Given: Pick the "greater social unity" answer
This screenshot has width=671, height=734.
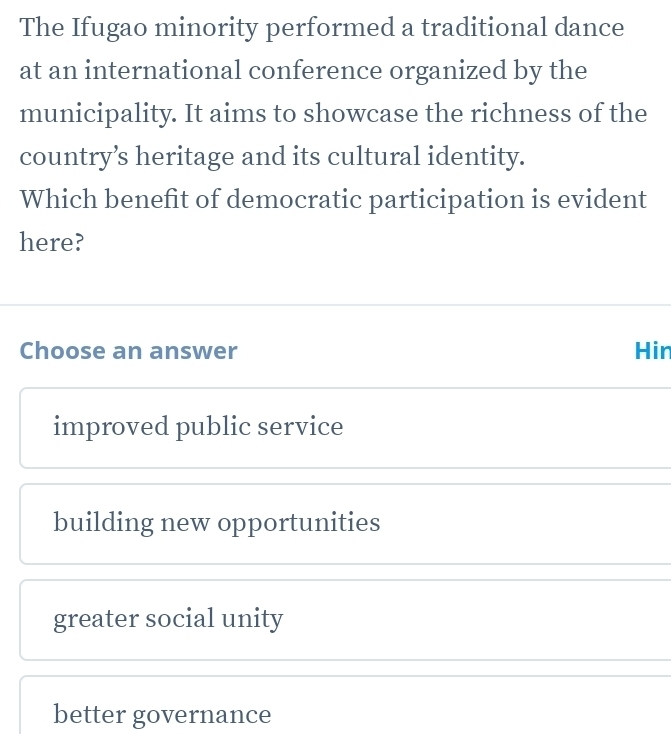Looking at the screenshot, I should 168,619.
